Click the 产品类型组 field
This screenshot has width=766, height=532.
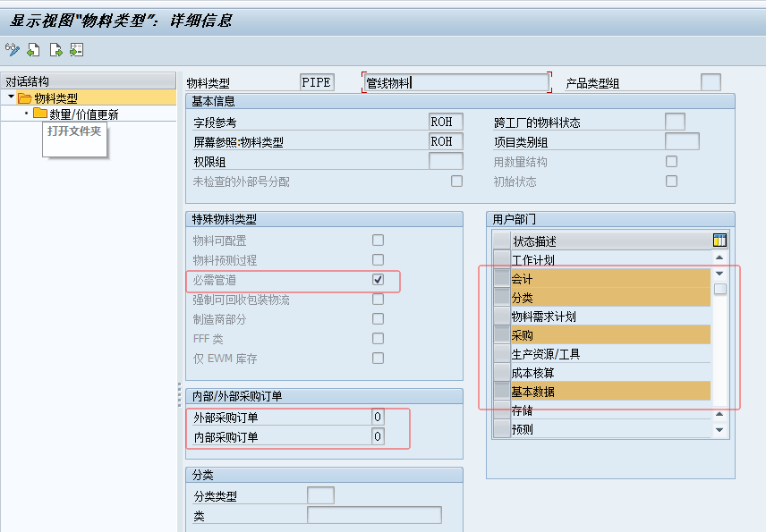click(711, 82)
